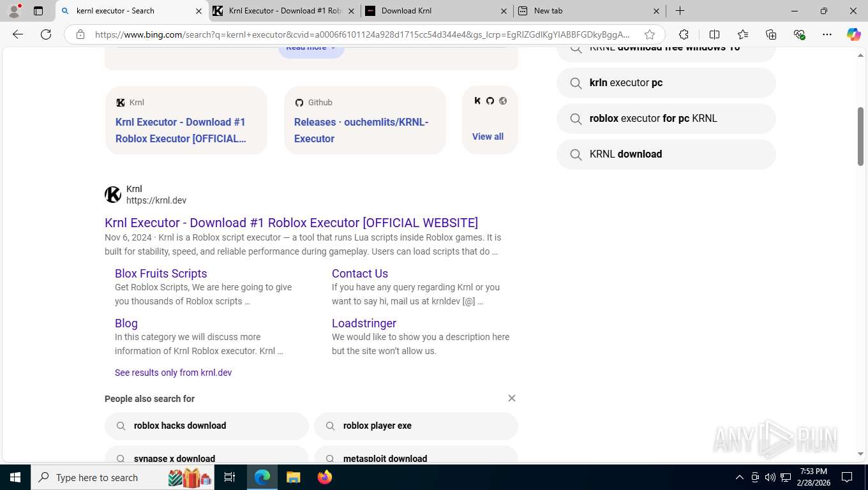
Task: Add this page to favorites star
Action: click(x=650, y=34)
